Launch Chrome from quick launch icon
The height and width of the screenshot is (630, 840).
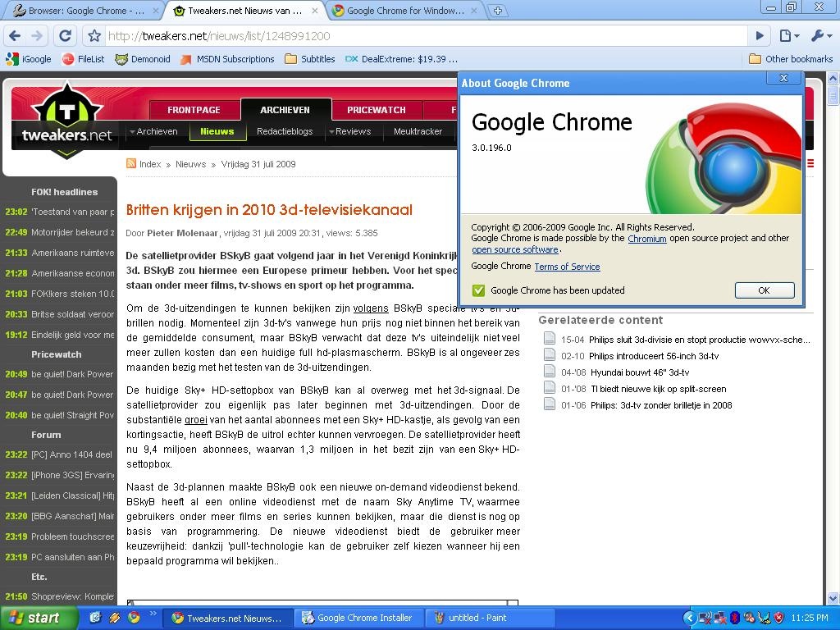134,618
